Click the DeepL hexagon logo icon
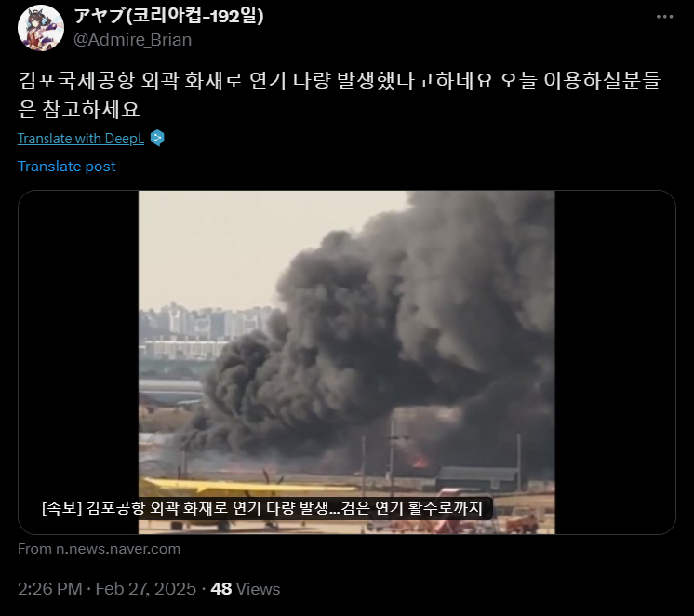694x616 pixels. [157, 138]
